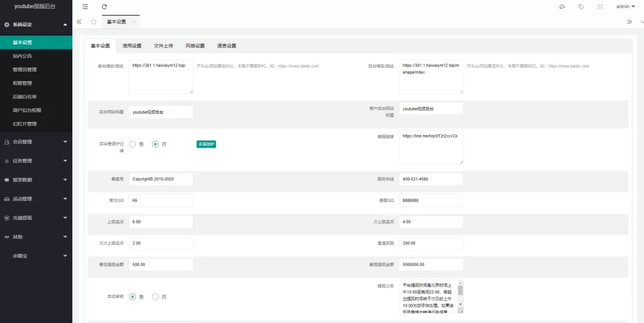This screenshot has height=323, width=644.
Task: Switch to the 文件上传 tab
Action: [x=164, y=46]
